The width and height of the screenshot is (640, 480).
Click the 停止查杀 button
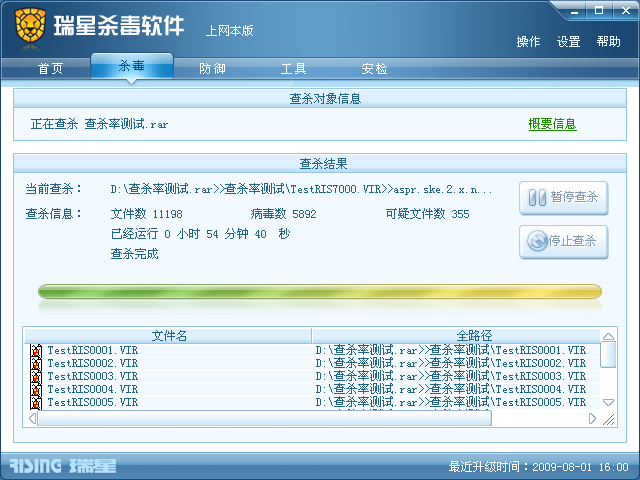[563, 242]
